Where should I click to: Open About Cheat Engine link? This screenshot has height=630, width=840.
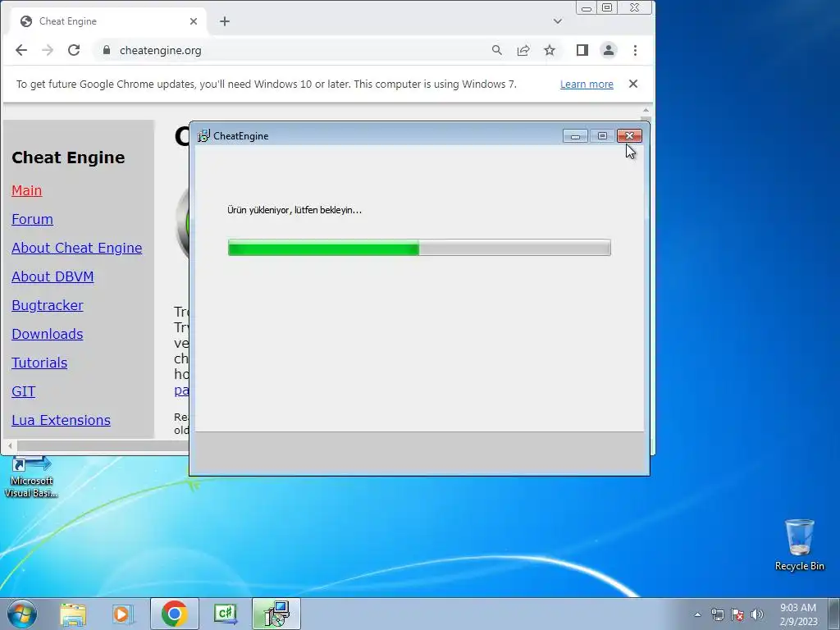(76, 248)
